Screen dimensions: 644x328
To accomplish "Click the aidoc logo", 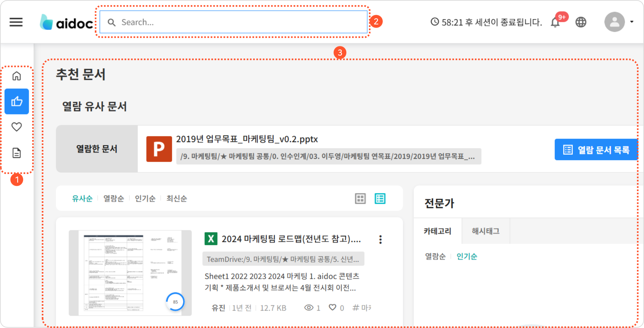I will pyautogui.click(x=67, y=23).
